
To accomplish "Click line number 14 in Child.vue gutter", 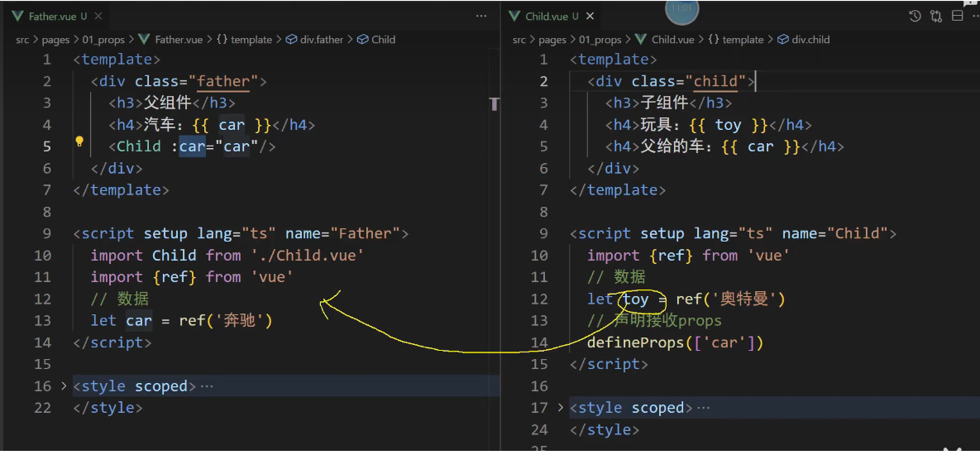I will [539, 342].
